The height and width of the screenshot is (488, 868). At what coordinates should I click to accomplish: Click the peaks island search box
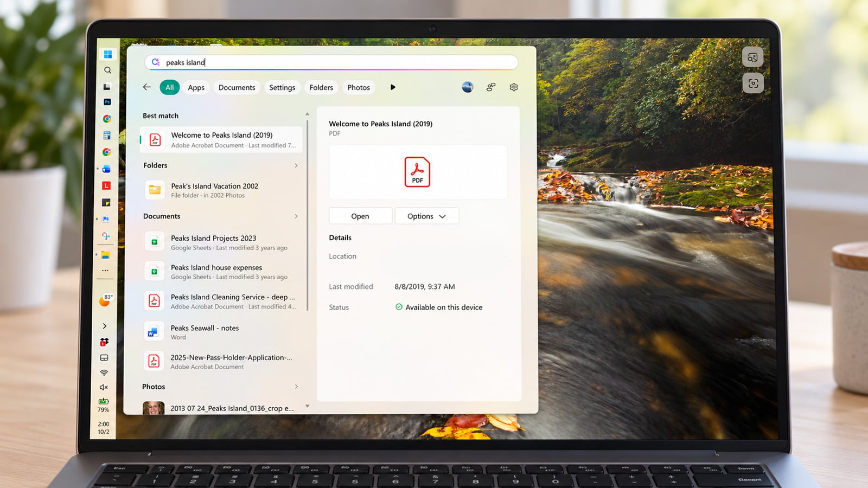(x=331, y=62)
